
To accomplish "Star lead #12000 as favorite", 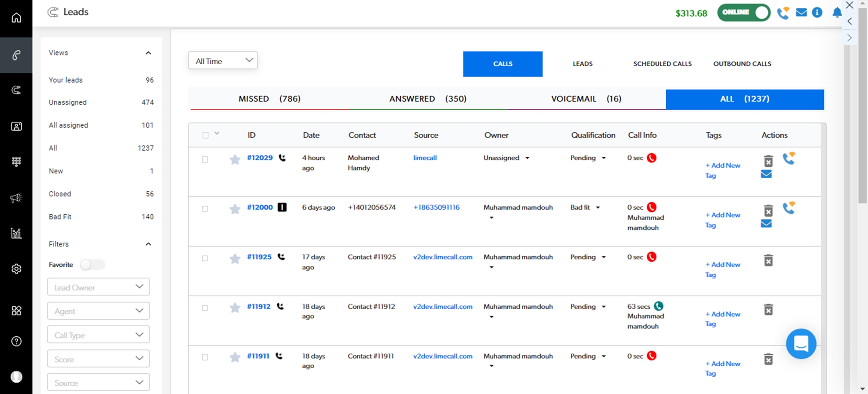I will tap(235, 209).
